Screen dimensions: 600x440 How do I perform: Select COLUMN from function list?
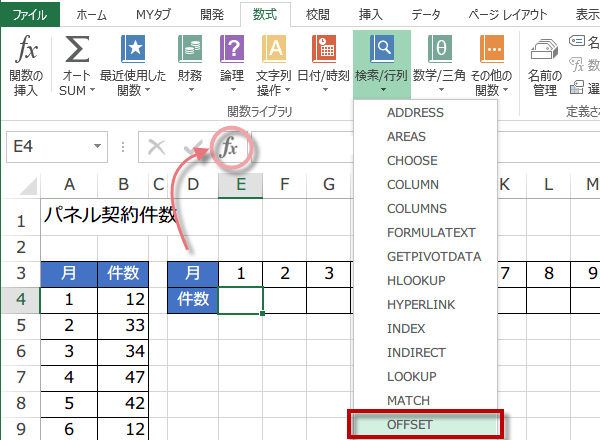click(425, 184)
